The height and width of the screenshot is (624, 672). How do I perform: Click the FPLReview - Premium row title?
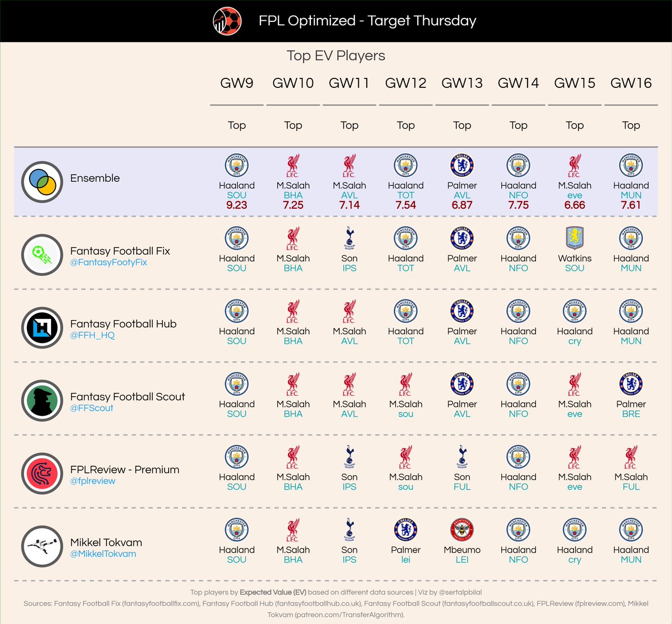(x=125, y=470)
